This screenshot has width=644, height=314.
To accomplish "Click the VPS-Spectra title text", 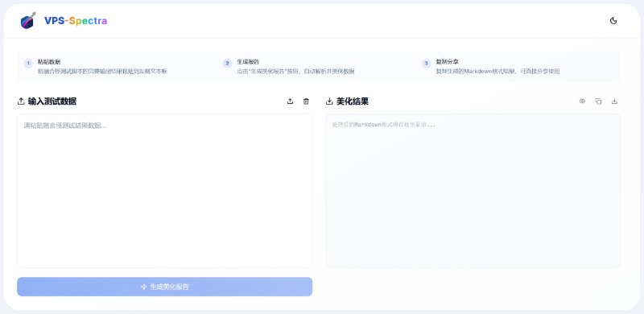I will point(76,21).
